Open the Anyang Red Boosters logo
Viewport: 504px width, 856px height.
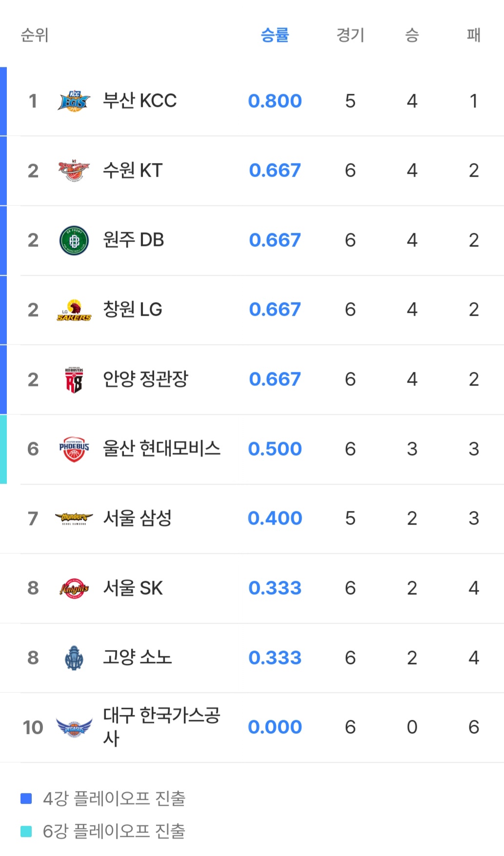(x=74, y=380)
